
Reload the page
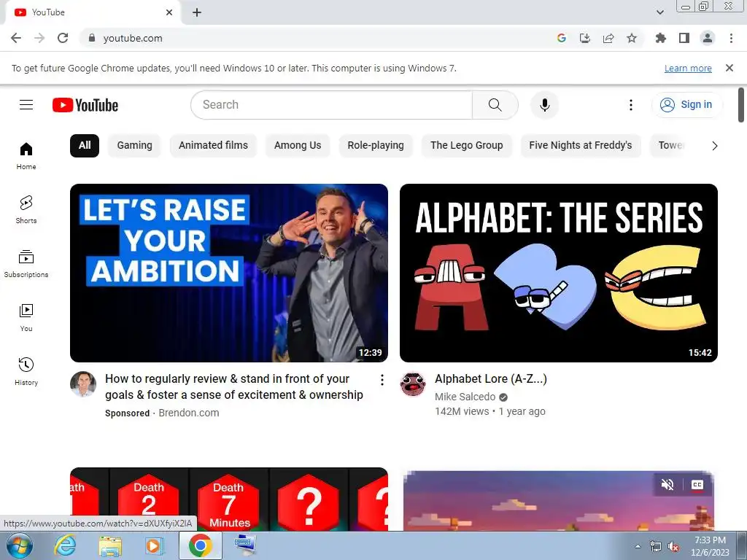[x=63, y=38]
